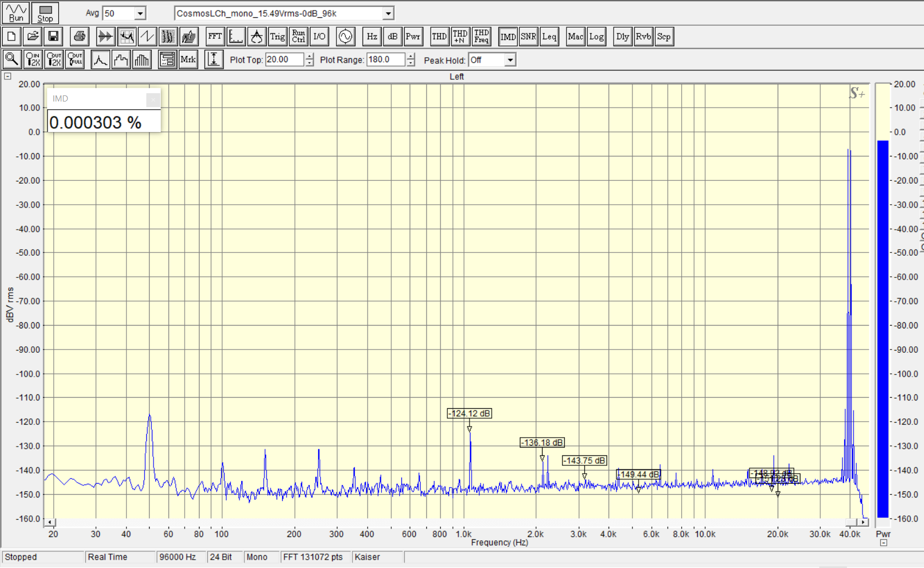924x568 pixels.
Task: Zoom in 2X on the plot
Action: coord(33,59)
